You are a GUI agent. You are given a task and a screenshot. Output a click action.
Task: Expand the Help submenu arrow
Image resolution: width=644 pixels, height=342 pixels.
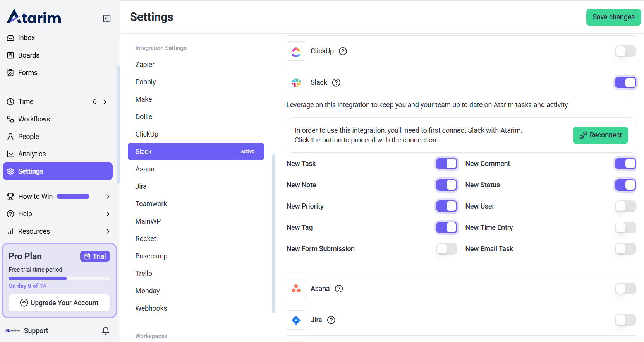click(x=108, y=214)
